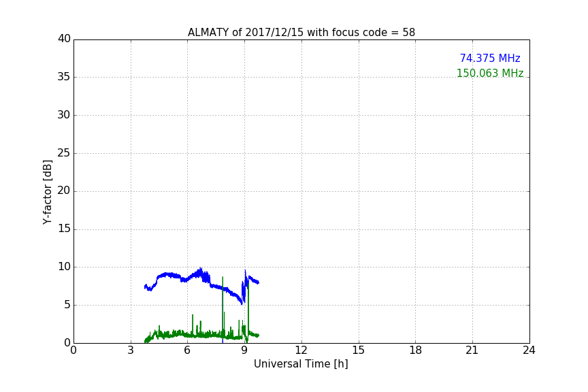Click the 'Y-factor [dB]' axis label

point(48,192)
